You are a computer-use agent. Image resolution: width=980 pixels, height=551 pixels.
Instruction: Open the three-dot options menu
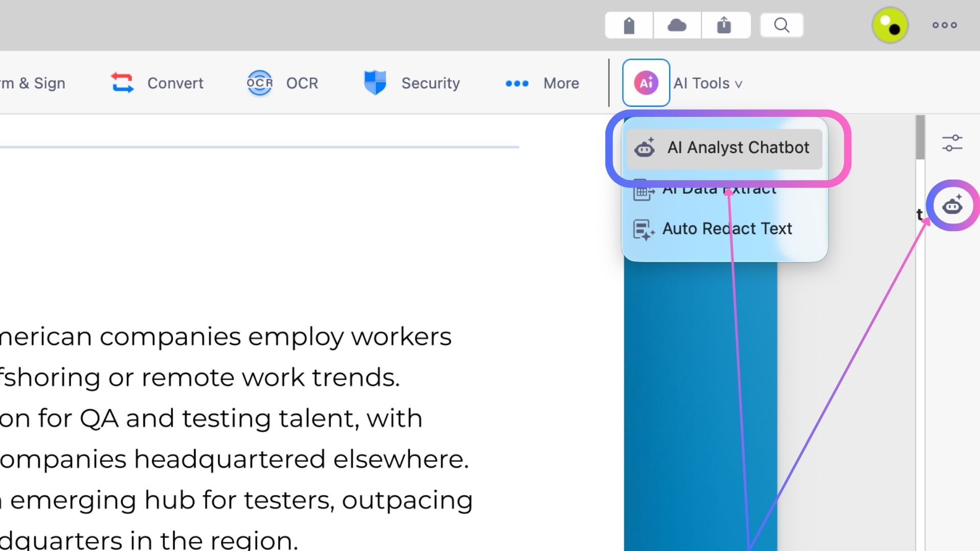pos(944,25)
